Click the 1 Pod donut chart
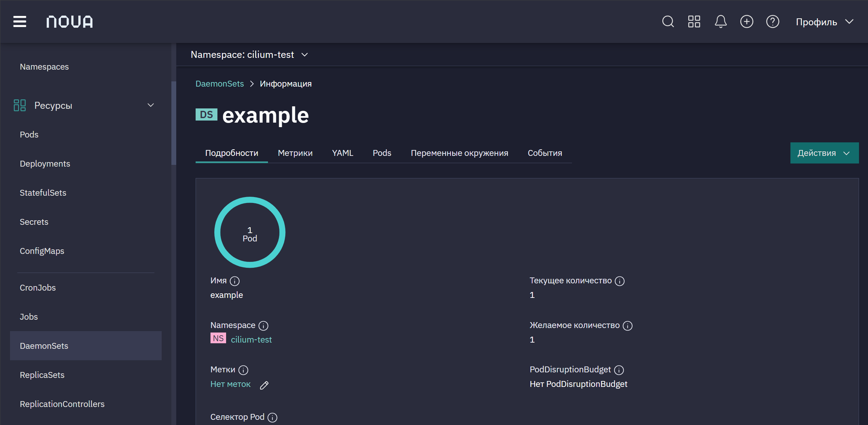The width and height of the screenshot is (868, 425). tap(250, 232)
